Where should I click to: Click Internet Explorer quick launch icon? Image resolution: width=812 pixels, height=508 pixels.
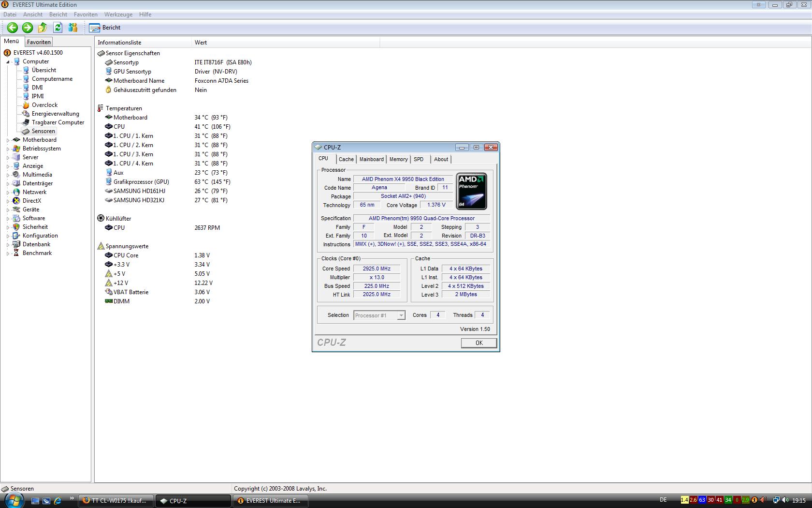(58, 501)
